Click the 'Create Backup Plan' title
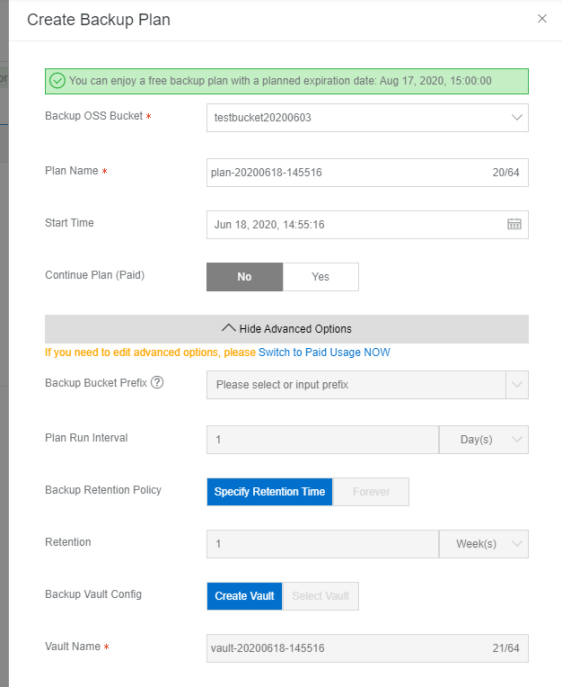This screenshot has height=693, width=562. (99, 19)
